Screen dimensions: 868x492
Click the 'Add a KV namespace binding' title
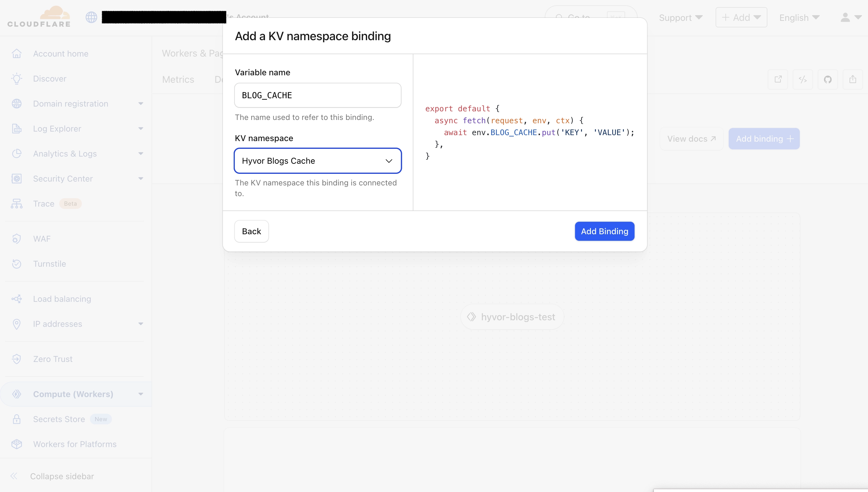313,36
